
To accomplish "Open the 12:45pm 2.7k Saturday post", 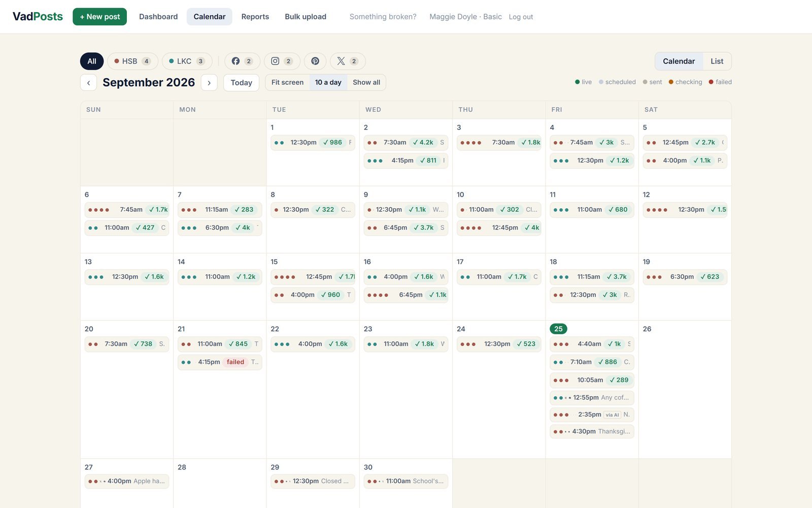I will pos(685,142).
